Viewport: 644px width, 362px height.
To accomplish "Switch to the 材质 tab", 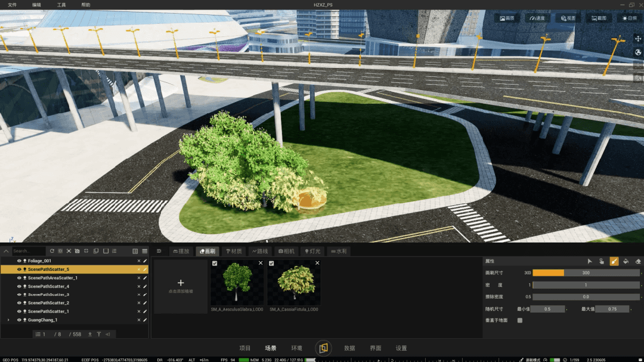I will coord(234,251).
